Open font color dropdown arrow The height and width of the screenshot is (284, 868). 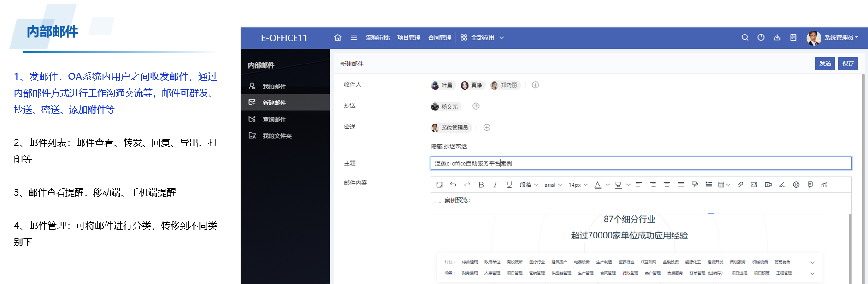click(x=608, y=185)
